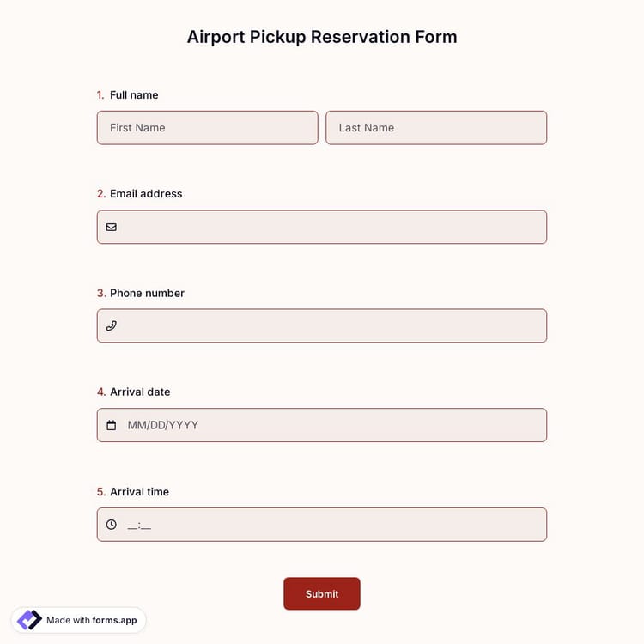Click the Email address label

[x=146, y=194]
